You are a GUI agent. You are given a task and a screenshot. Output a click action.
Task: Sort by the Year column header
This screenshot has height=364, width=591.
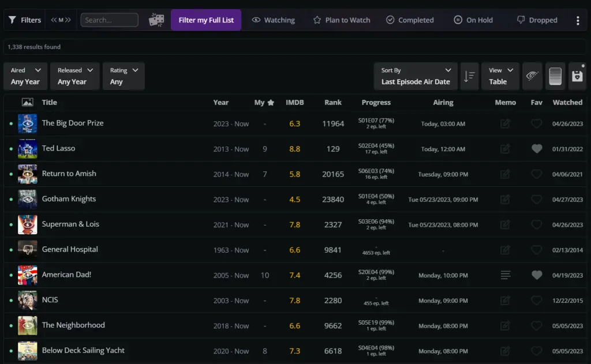(x=221, y=102)
